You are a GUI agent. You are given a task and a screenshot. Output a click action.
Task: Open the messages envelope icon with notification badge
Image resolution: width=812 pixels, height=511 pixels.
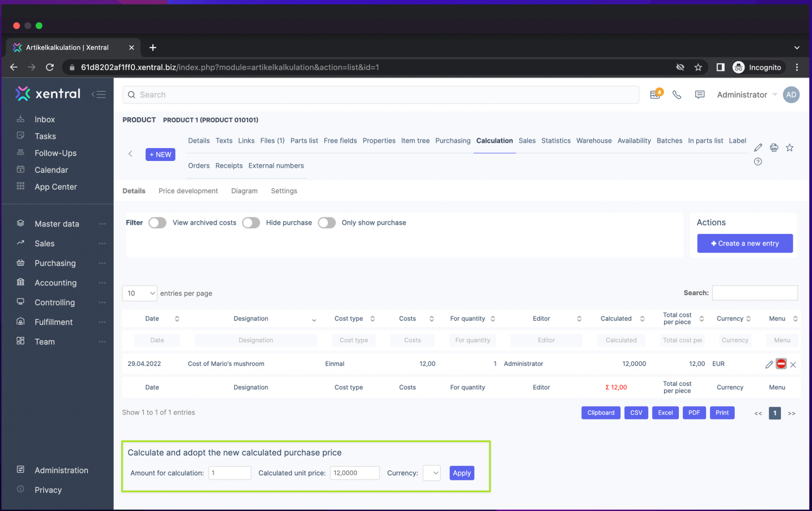tap(655, 95)
